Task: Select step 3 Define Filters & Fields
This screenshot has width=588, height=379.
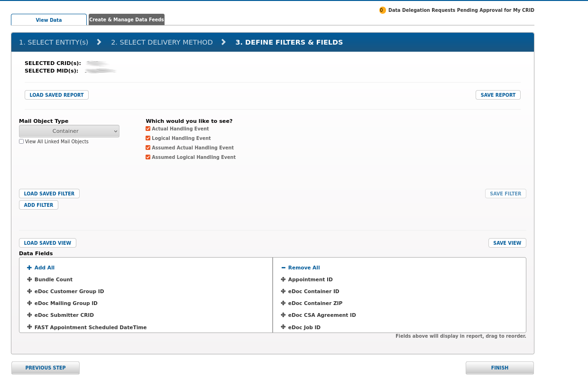Action: 289,42
